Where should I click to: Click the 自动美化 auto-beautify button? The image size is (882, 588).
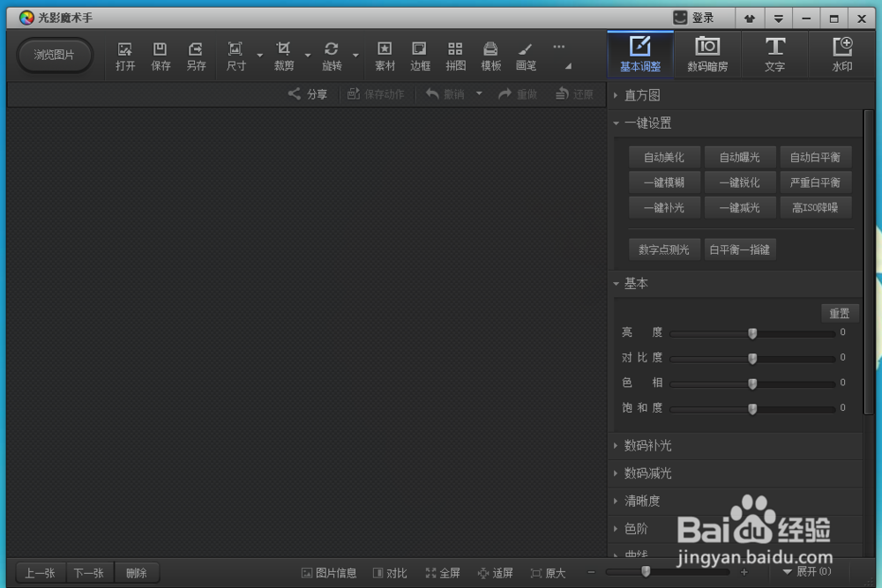tap(663, 157)
